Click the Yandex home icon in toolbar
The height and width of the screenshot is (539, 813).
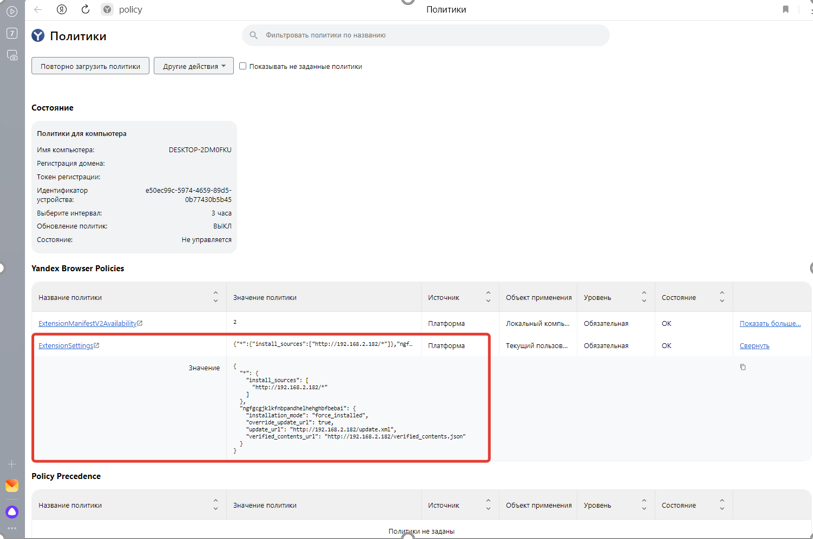[62, 10]
